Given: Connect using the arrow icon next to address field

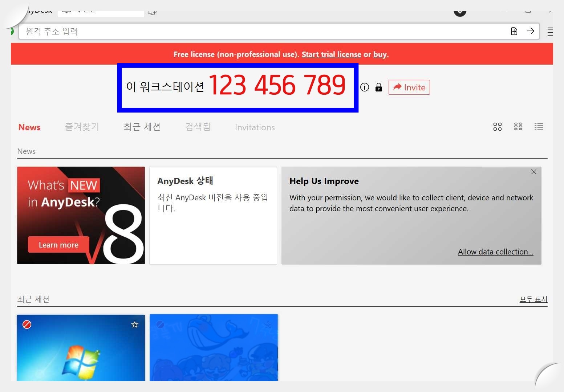Looking at the screenshot, I should 531,31.
